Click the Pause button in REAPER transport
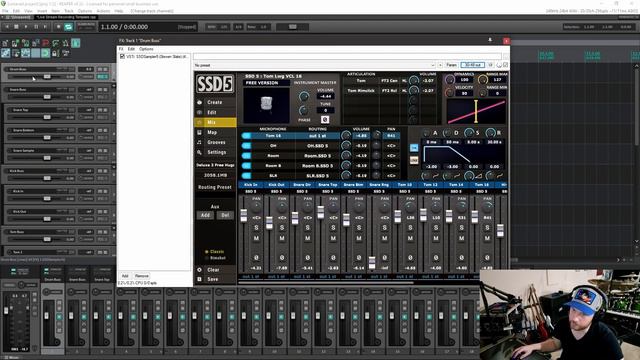 coord(36,27)
